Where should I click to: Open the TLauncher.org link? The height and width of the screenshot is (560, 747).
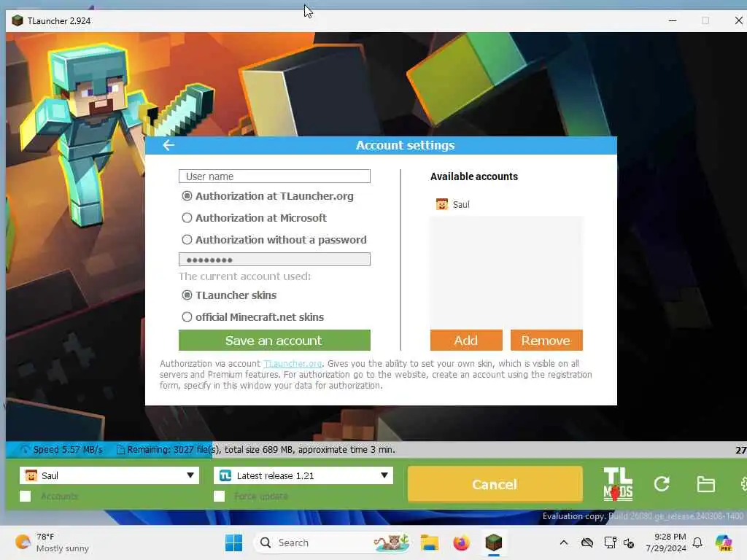[x=293, y=364]
